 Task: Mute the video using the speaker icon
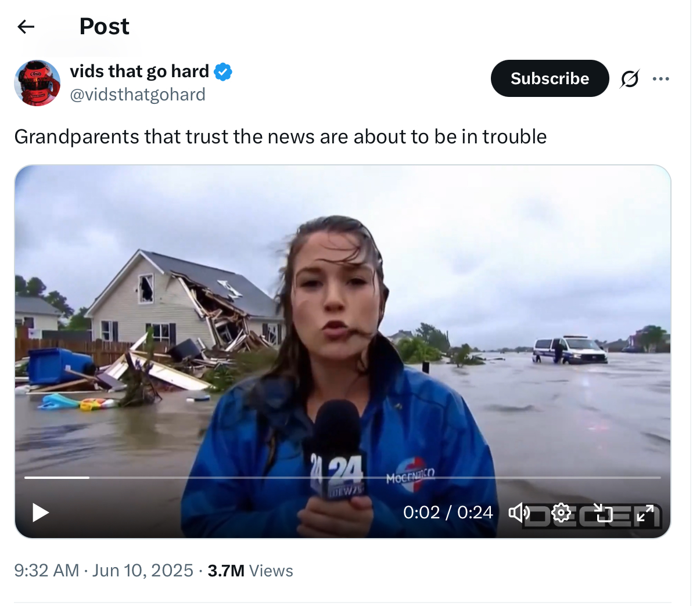pos(519,512)
